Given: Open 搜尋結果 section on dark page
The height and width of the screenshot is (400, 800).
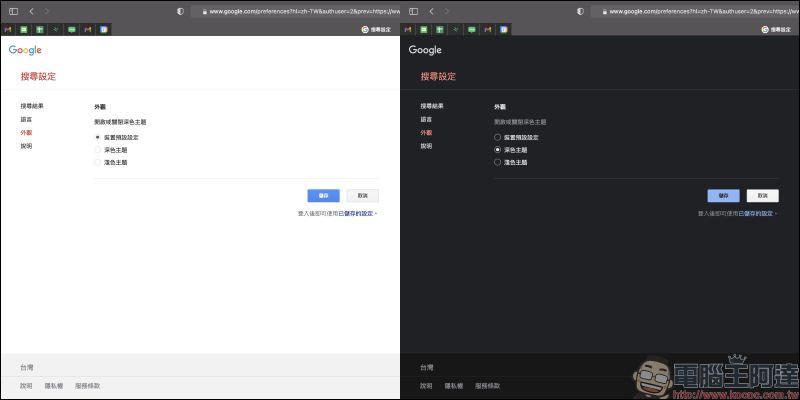Looking at the screenshot, I should 432,106.
